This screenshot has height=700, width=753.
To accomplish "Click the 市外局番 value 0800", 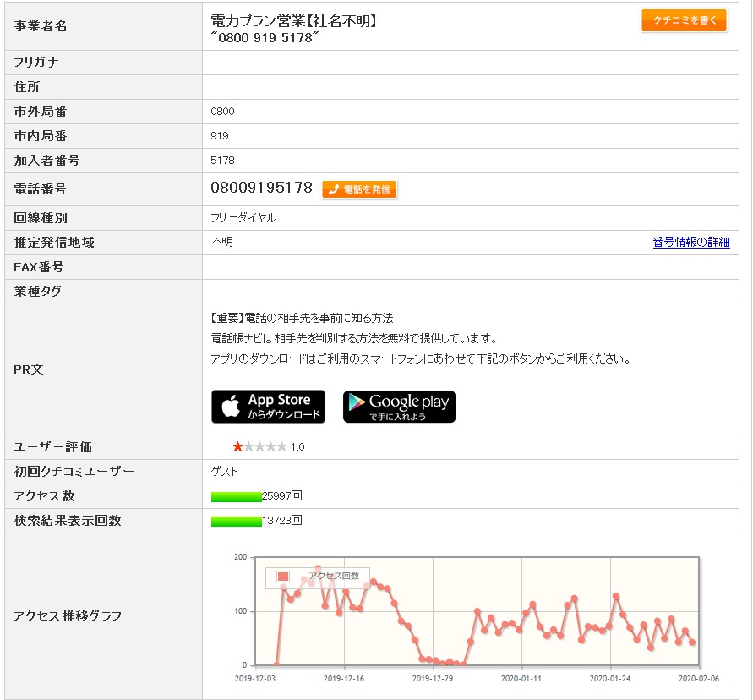I will pyautogui.click(x=222, y=112).
